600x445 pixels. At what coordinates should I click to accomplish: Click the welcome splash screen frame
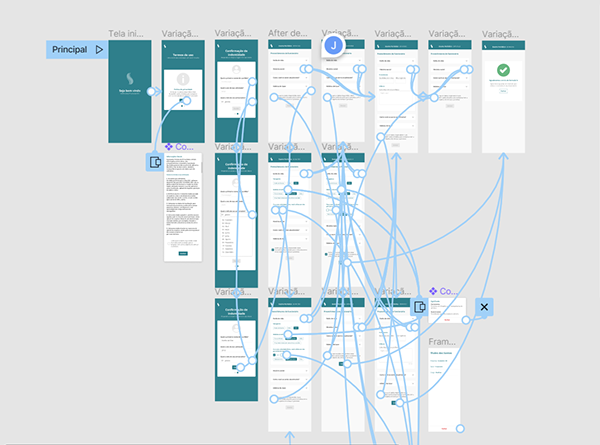130,92
